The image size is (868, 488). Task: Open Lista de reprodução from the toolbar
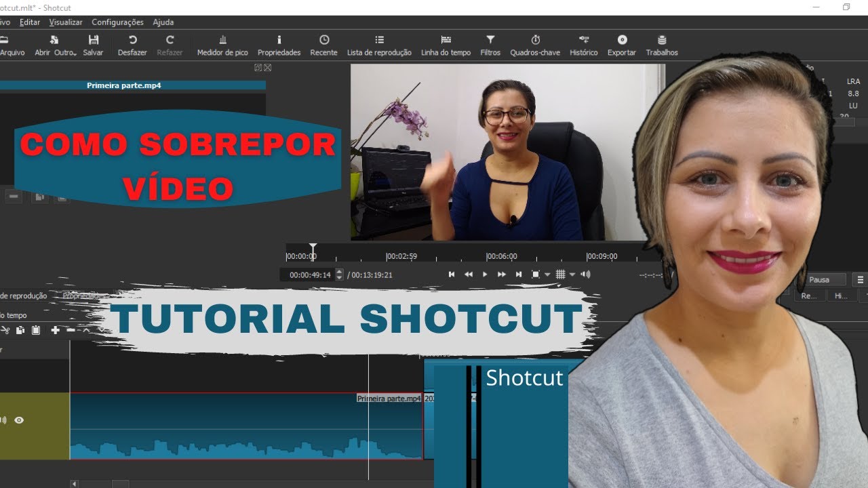379,45
